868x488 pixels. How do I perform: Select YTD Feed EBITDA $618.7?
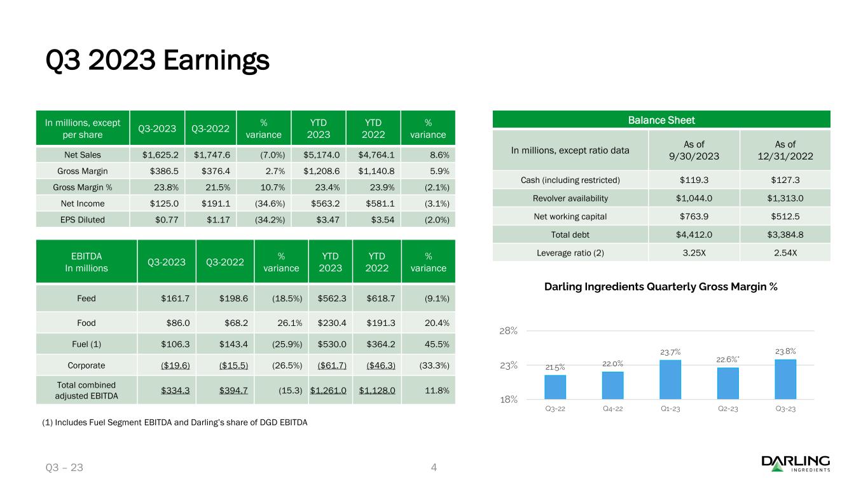tap(380, 299)
